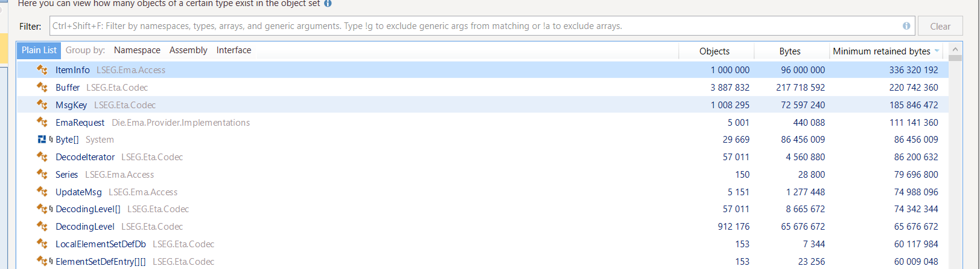Focus the type filter input field

(x=477, y=26)
